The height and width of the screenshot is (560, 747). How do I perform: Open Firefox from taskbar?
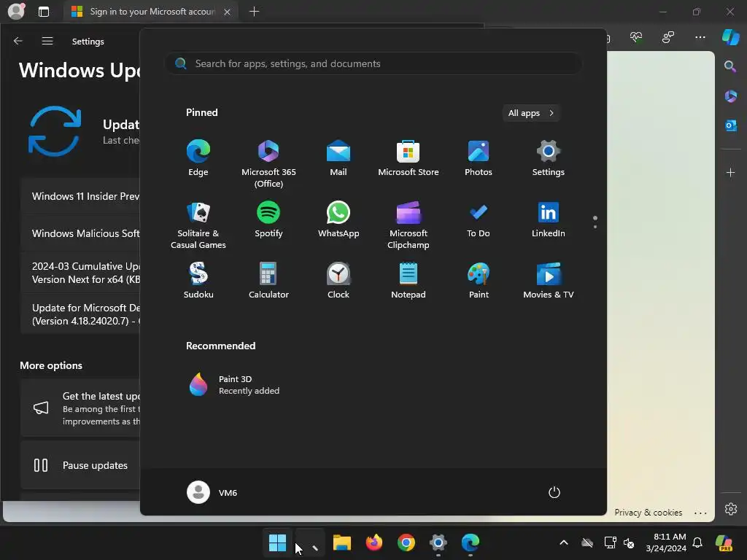[x=374, y=542]
